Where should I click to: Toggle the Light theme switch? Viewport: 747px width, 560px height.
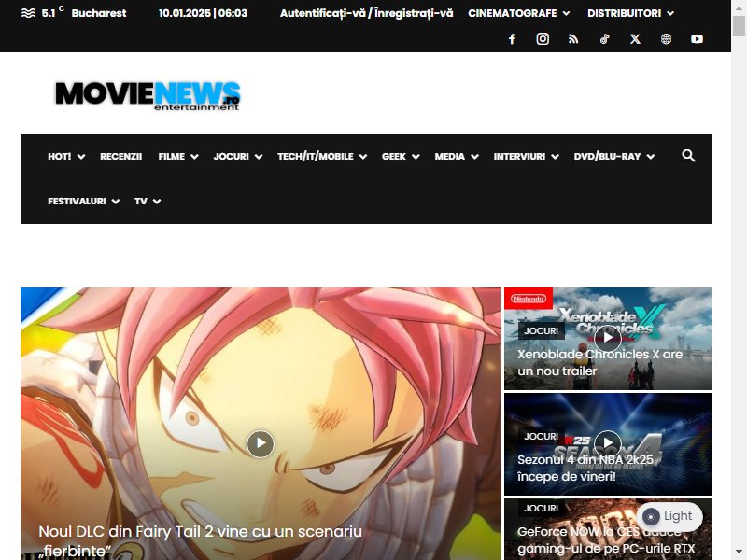coord(669,516)
